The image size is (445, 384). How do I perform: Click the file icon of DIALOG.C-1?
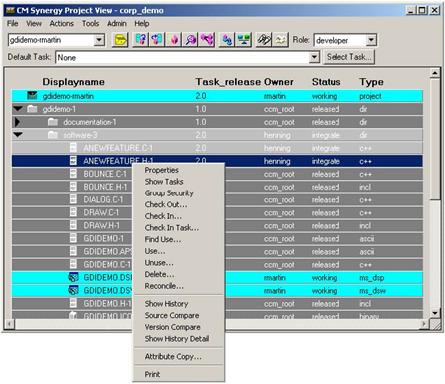click(73, 199)
